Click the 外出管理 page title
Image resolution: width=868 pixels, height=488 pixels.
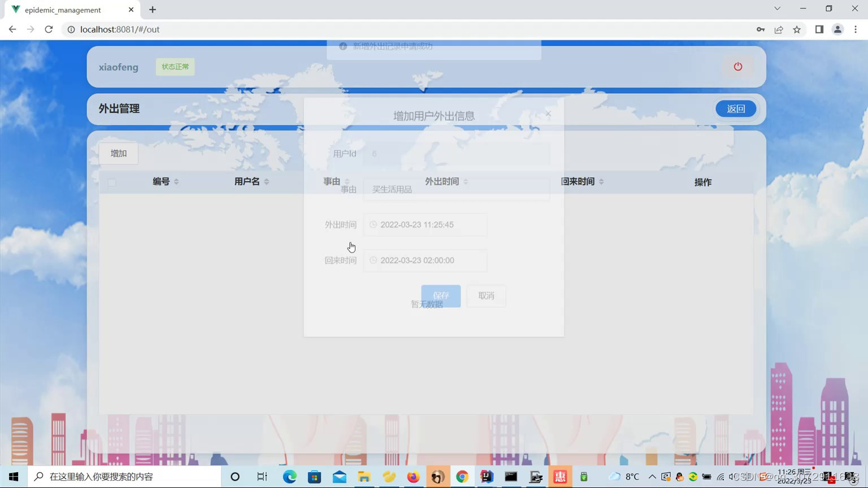point(119,108)
